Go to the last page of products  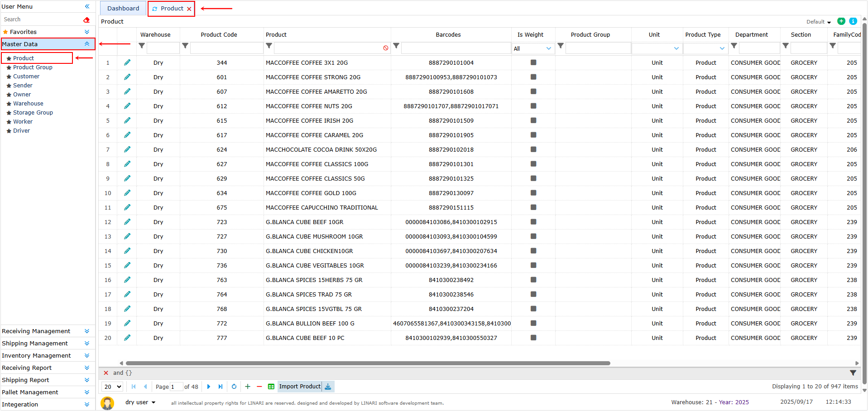221,387
